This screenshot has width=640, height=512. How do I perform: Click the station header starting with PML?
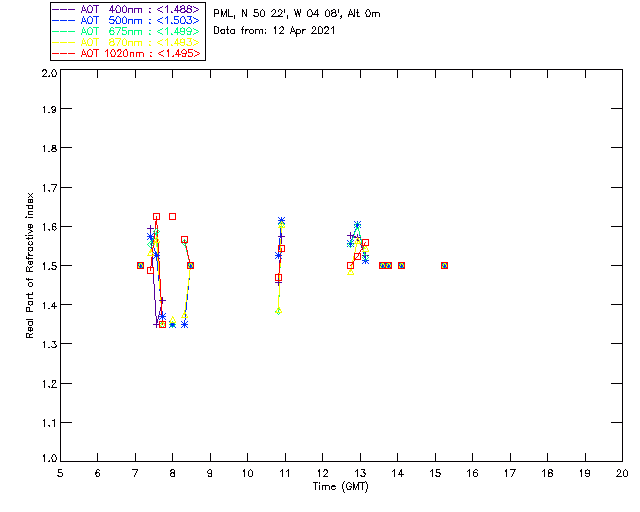[297, 14]
